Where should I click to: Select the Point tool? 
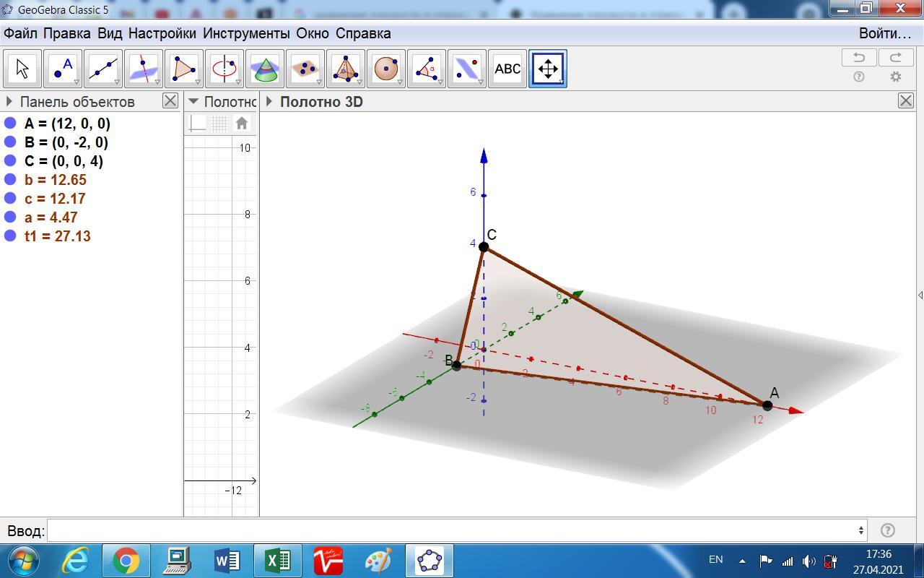[x=63, y=69]
